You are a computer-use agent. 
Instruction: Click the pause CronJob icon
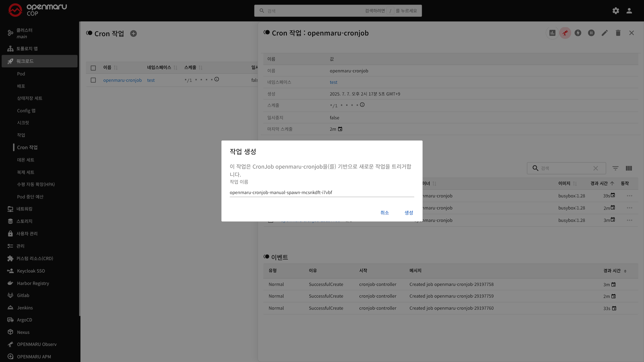coord(591,33)
